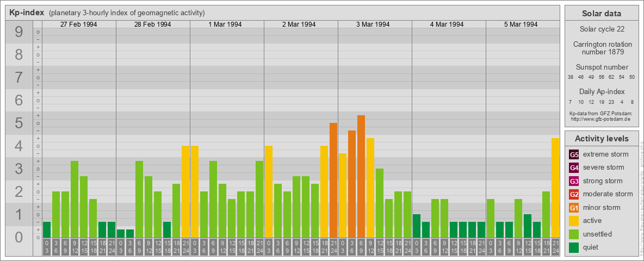Select the dark green quiet swatch

tap(574, 247)
